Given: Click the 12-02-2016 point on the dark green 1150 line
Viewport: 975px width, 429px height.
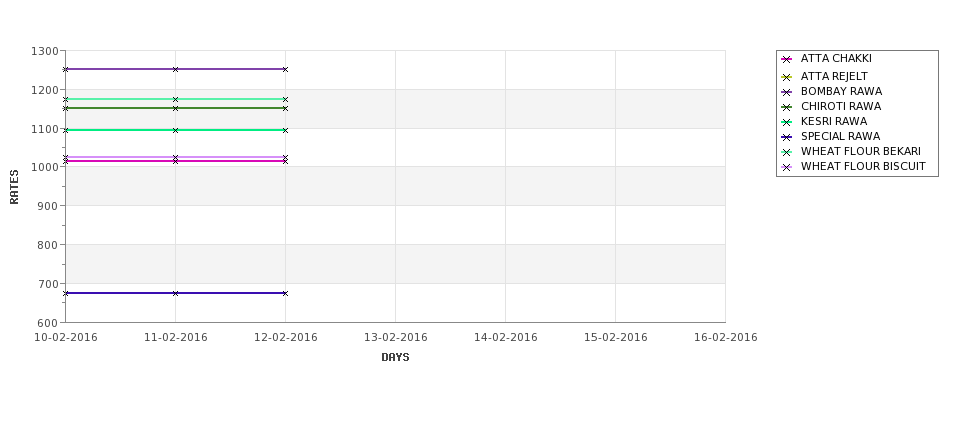Looking at the screenshot, I should pos(285,108).
